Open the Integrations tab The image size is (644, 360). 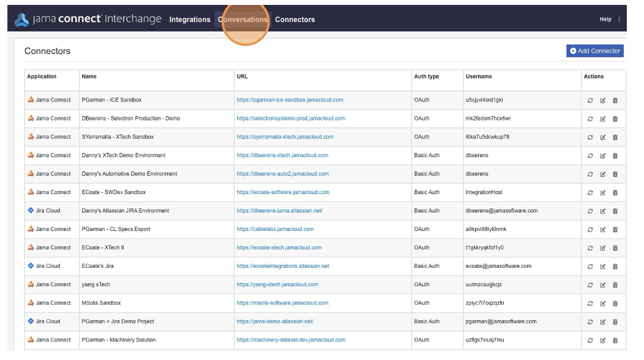click(x=190, y=19)
